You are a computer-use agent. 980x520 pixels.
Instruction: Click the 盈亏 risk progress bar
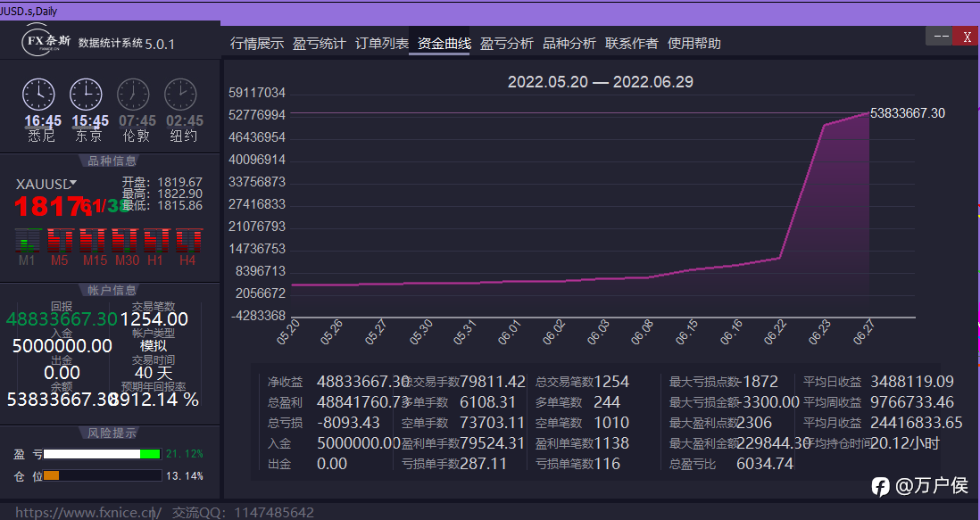point(102,454)
